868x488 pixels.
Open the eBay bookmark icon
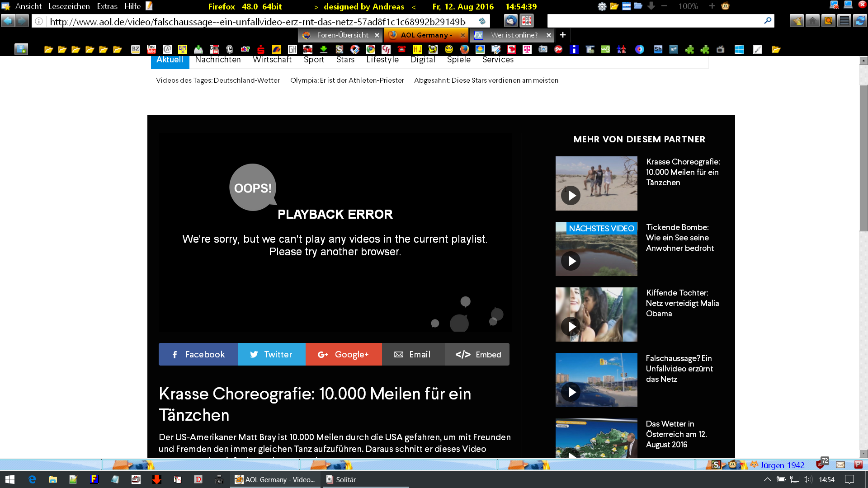pyautogui.click(x=245, y=49)
